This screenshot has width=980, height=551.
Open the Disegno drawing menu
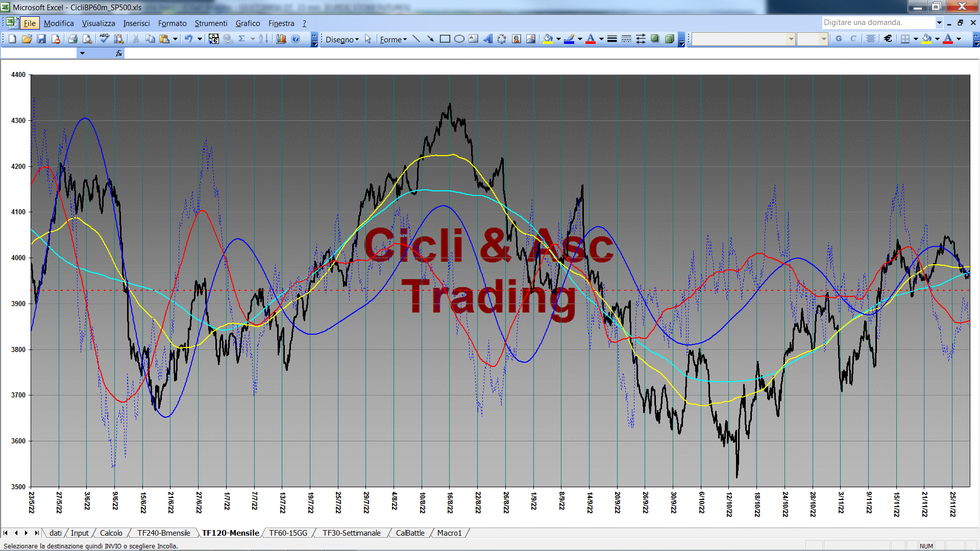coord(342,39)
